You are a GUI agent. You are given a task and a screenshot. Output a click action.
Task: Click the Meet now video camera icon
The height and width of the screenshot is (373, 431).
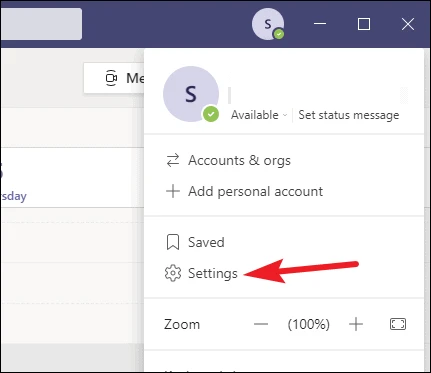tap(111, 78)
